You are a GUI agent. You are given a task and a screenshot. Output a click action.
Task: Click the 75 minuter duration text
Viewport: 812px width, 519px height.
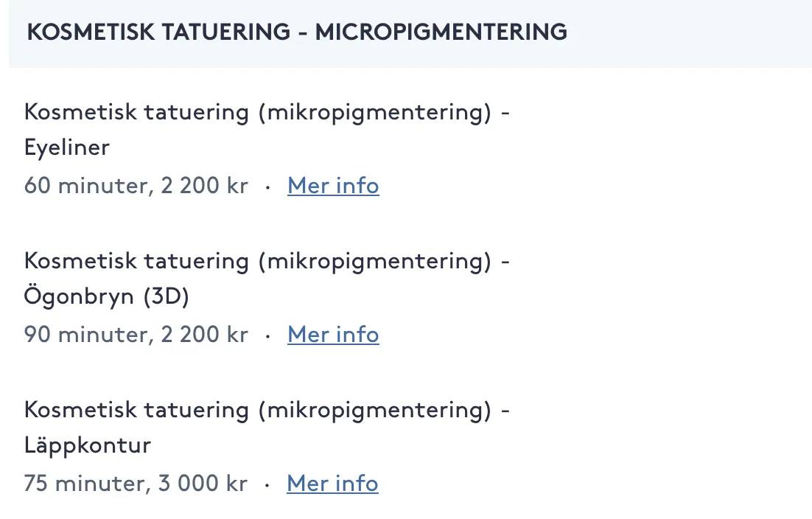(x=87, y=484)
